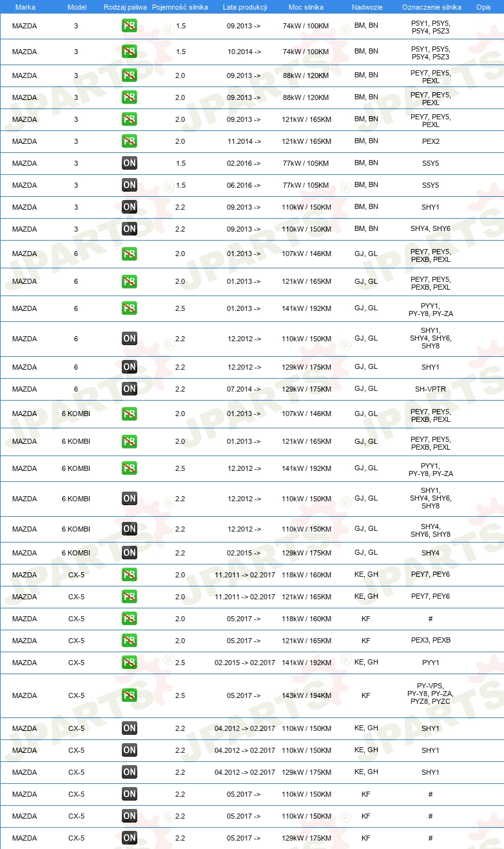Click production date 10.2014 ->

pos(244,52)
